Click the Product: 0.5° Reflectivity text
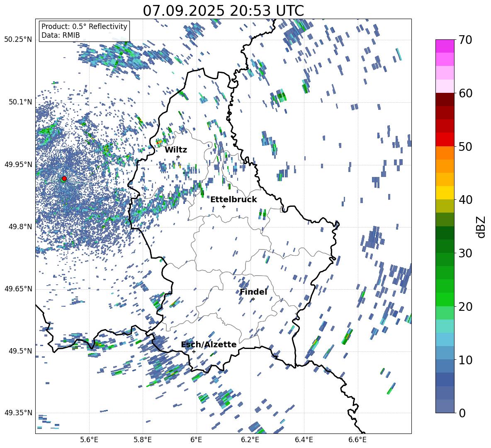 coord(84,27)
